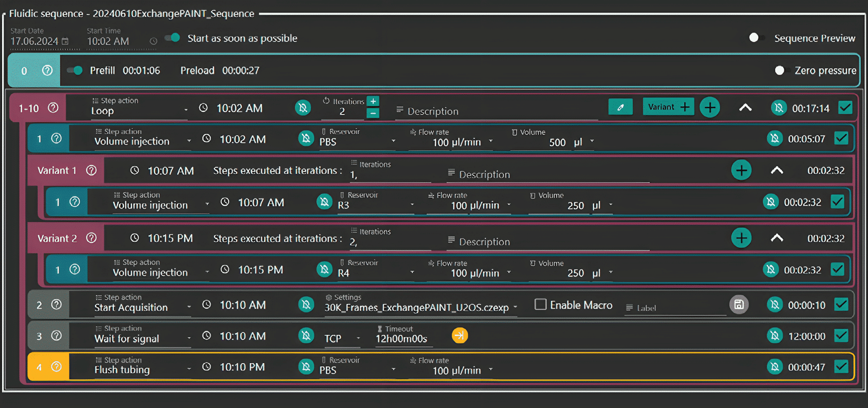
Task: Open help icon for the Prefill step 0
Action: (x=47, y=70)
